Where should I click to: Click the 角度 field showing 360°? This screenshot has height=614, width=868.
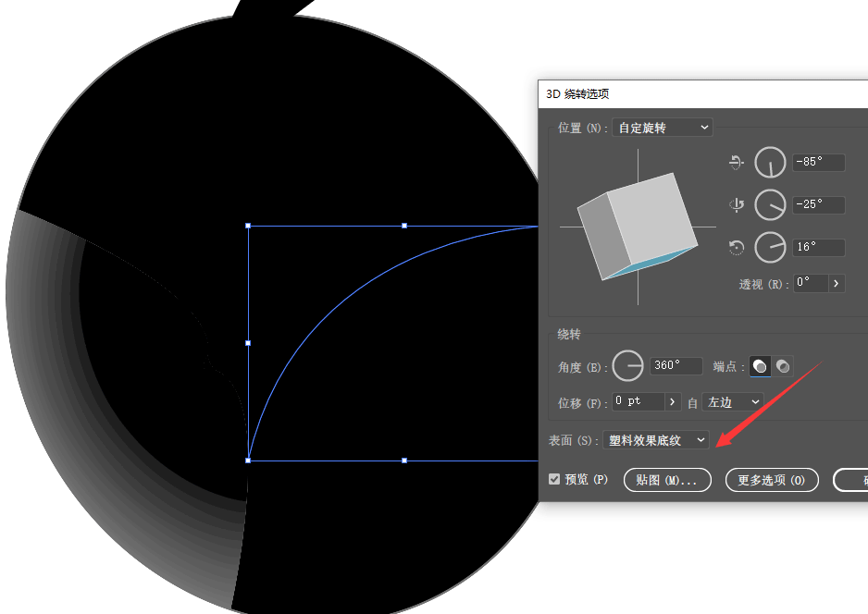(676, 365)
